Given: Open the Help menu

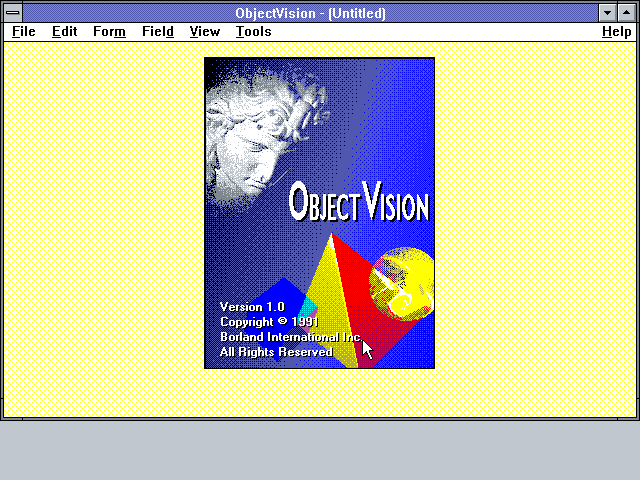Looking at the screenshot, I should [x=617, y=31].
